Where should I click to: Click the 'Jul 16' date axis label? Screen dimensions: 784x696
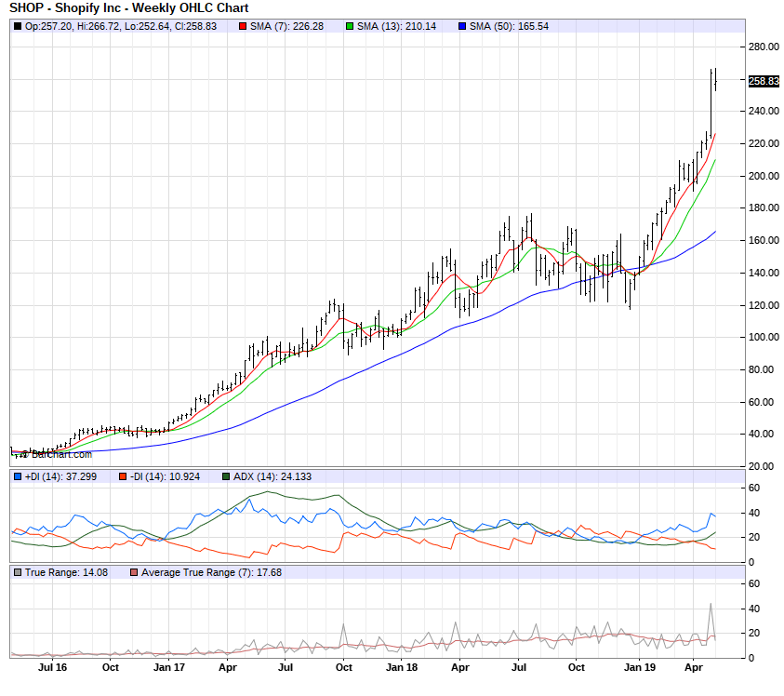(x=52, y=667)
